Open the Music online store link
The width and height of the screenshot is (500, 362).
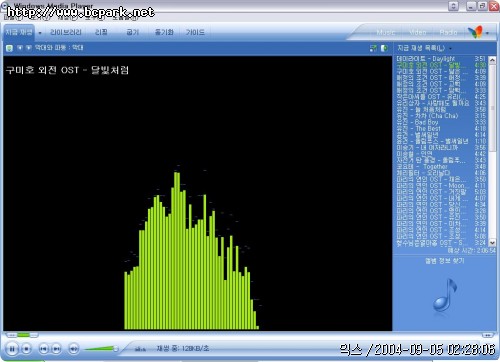click(386, 32)
